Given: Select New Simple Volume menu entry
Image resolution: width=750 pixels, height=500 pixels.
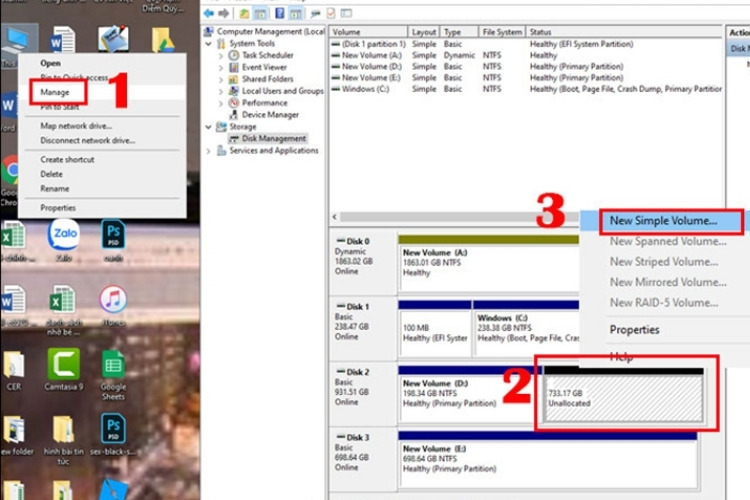Looking at the screenshot, I should pos(664,220).
